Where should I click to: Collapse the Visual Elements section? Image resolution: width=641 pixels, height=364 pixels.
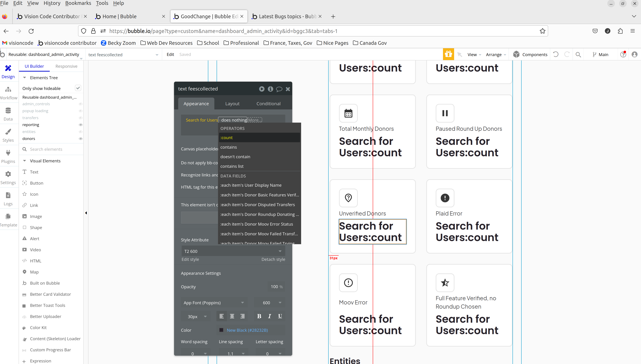(25, 161)
